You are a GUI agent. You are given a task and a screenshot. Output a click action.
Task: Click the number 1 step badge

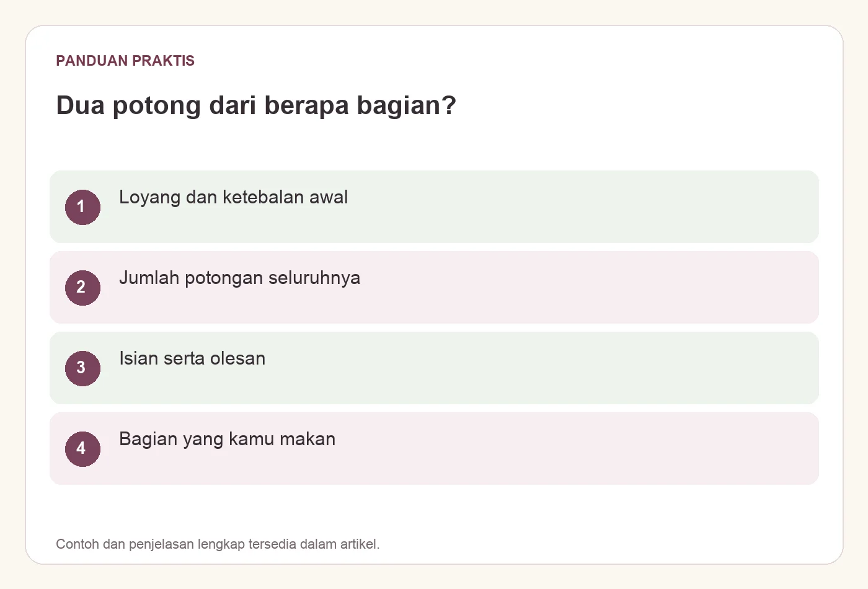[82, 207]
